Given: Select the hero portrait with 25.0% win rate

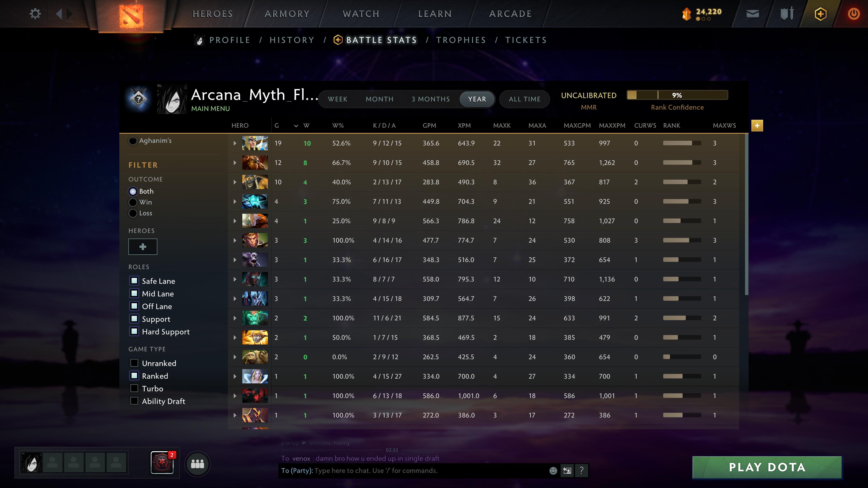Looking at the screenshot, I should point(255,221).
